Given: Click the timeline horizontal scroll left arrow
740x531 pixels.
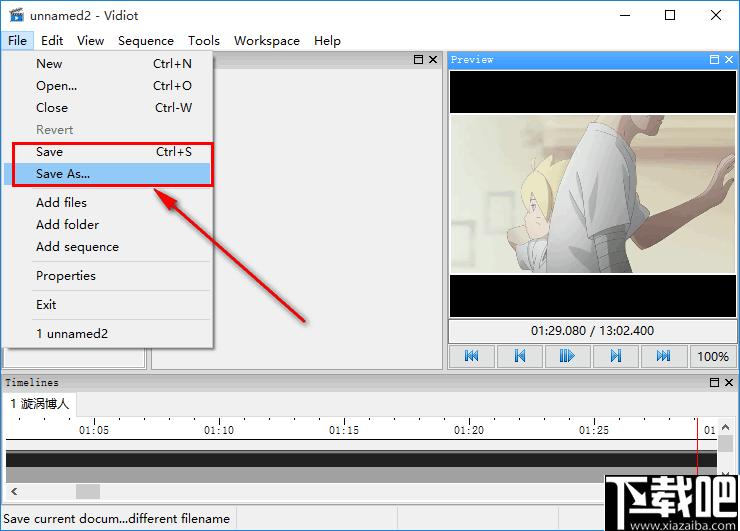Looking at the screenshot, I should click(14, 491).
